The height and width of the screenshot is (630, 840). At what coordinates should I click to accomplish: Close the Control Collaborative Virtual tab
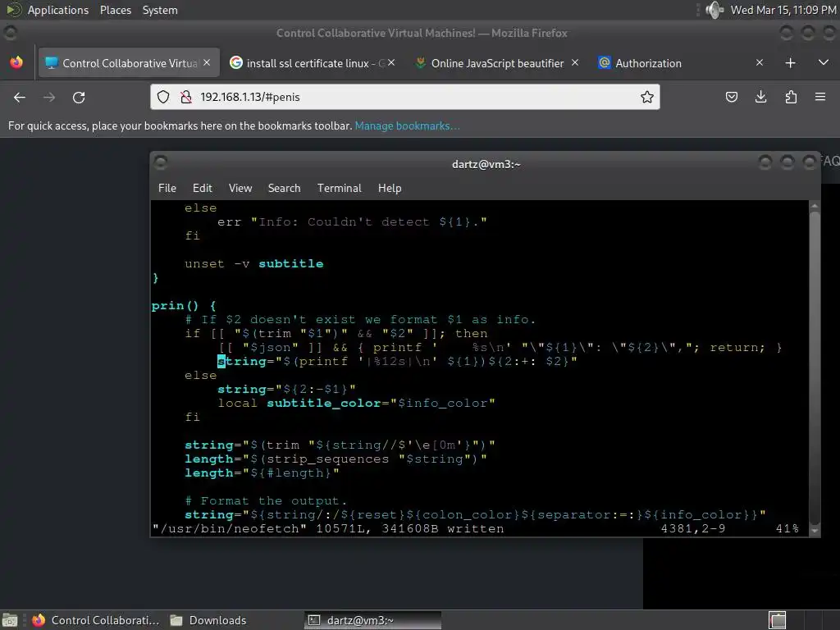pos(207,62)
